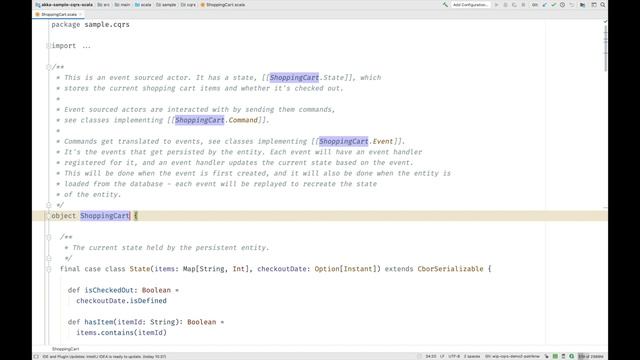Click items.contains(itemId) expression
640x360 pixels.
121,332
